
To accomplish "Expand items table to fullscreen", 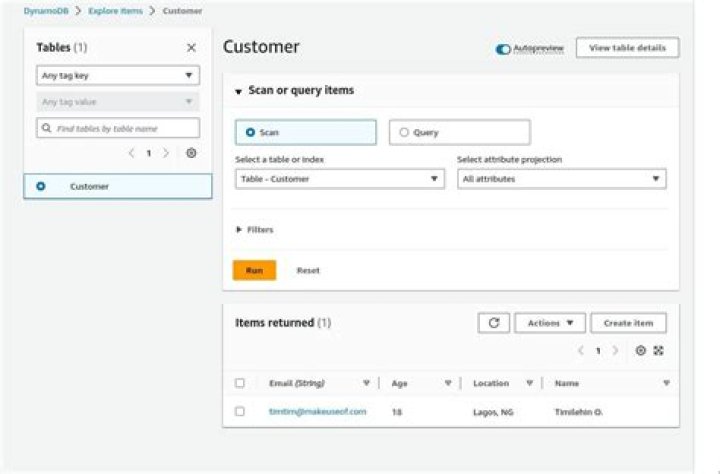I will (658, 350).
